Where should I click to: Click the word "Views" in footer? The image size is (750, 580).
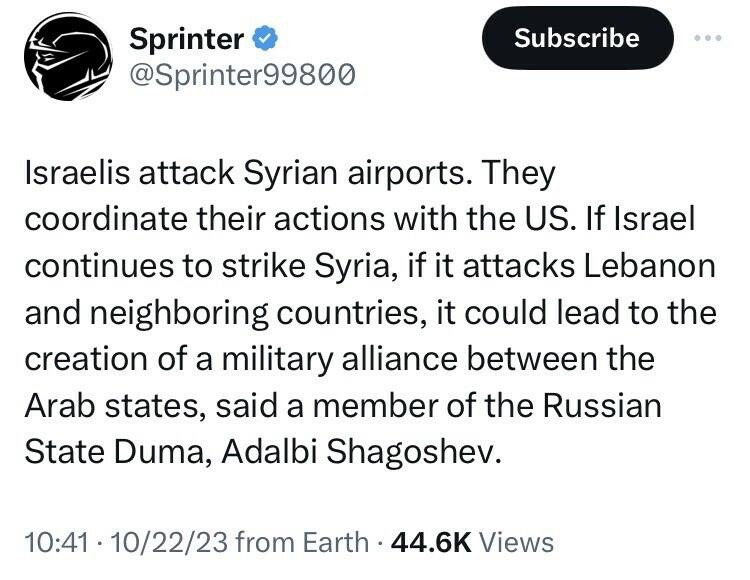click(x=516, y=542)
